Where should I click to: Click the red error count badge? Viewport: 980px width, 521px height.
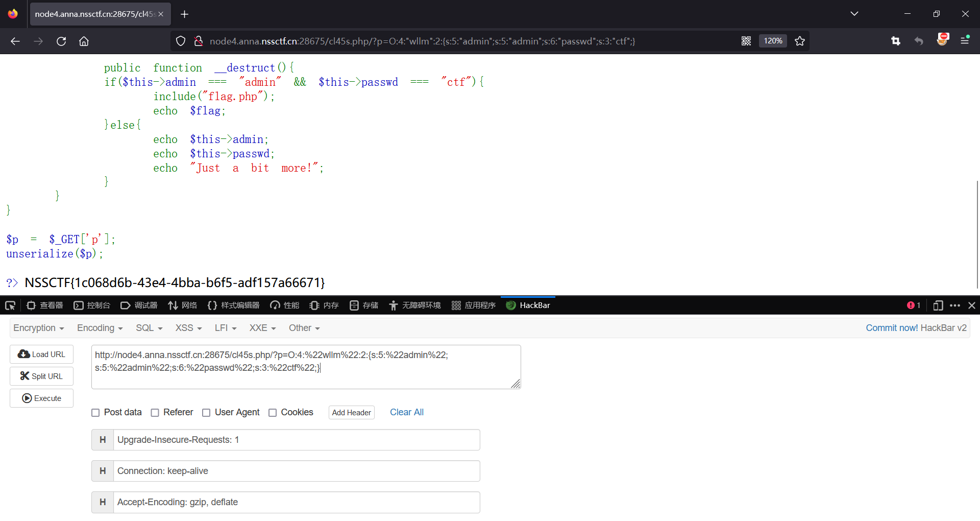click(914, 305)
